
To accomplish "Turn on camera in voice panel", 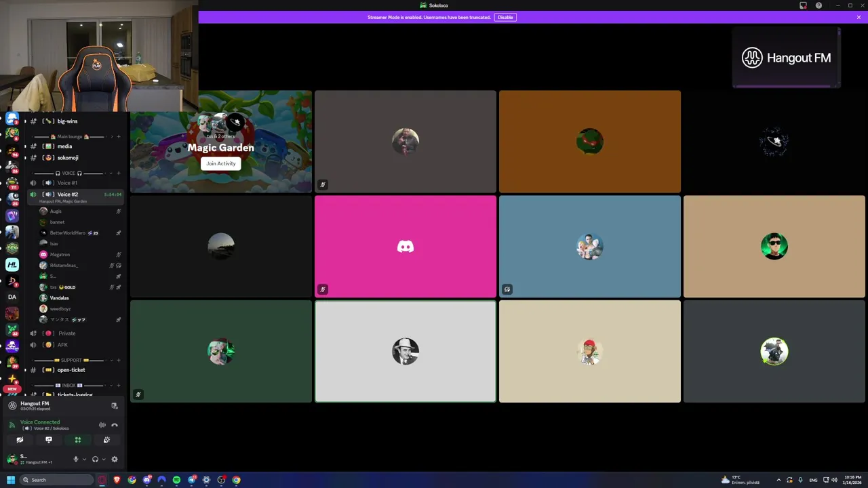I will 20,440.
